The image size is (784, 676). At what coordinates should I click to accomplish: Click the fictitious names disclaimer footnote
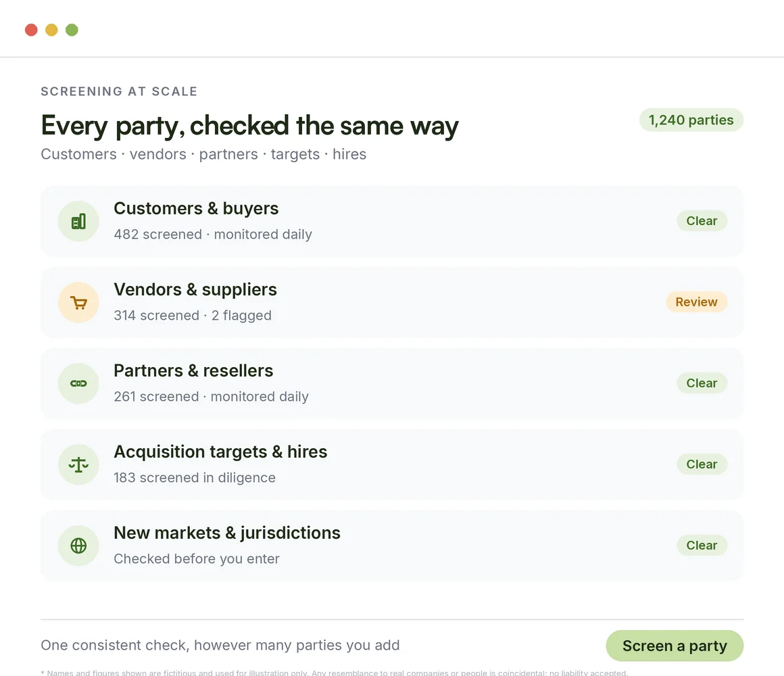(335, 673)
